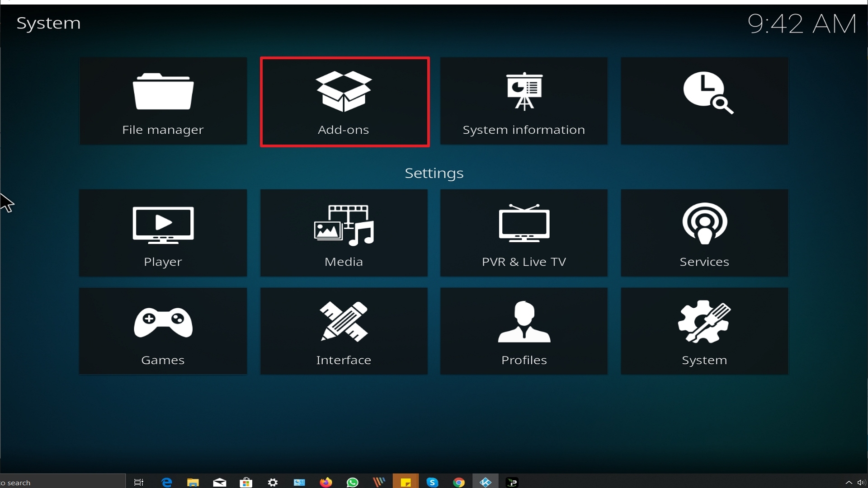
Task: Open Microsoft Store from the taskbar
Action: tap(246, 482)
